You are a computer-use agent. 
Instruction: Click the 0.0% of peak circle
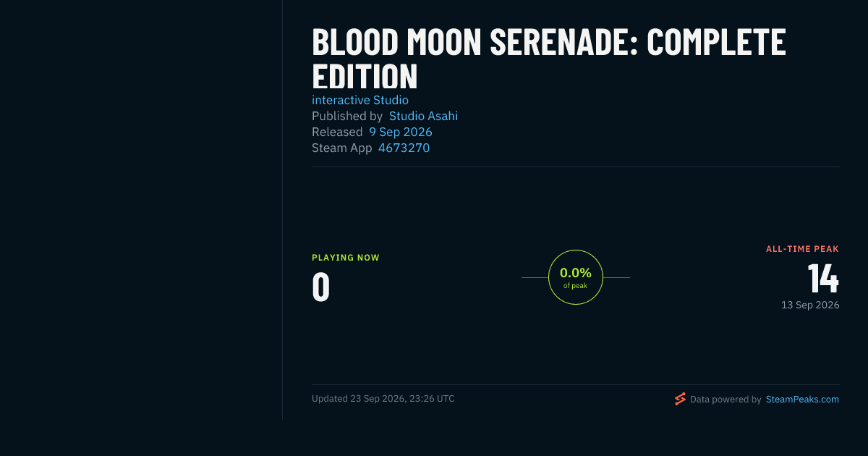pos(576,277)
